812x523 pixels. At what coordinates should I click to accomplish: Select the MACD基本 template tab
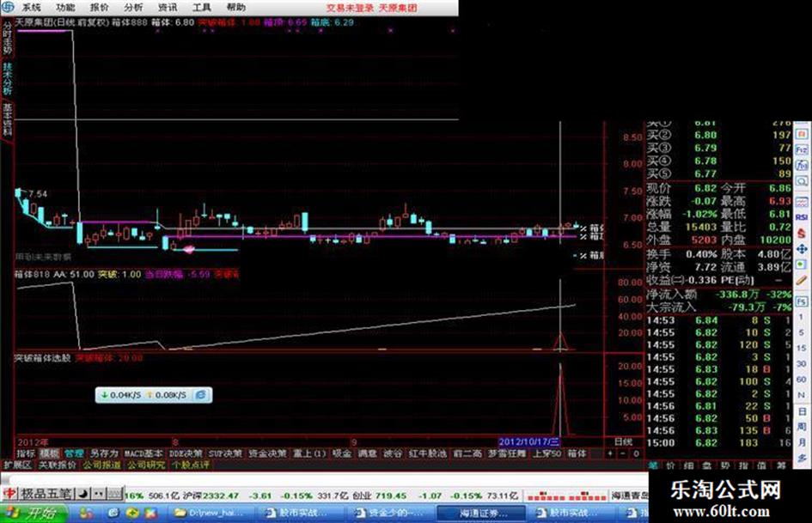click(143, 453)
